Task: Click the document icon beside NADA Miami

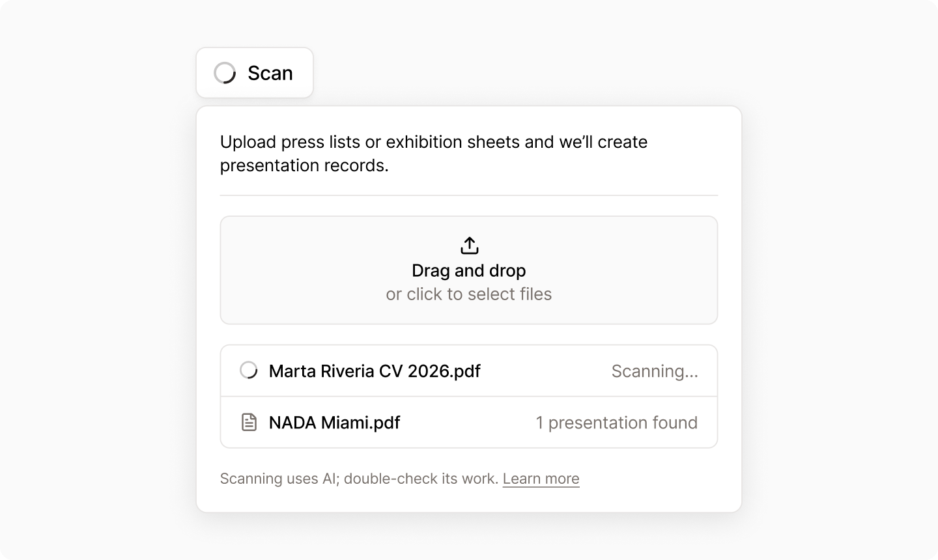Action: (249, 422)
